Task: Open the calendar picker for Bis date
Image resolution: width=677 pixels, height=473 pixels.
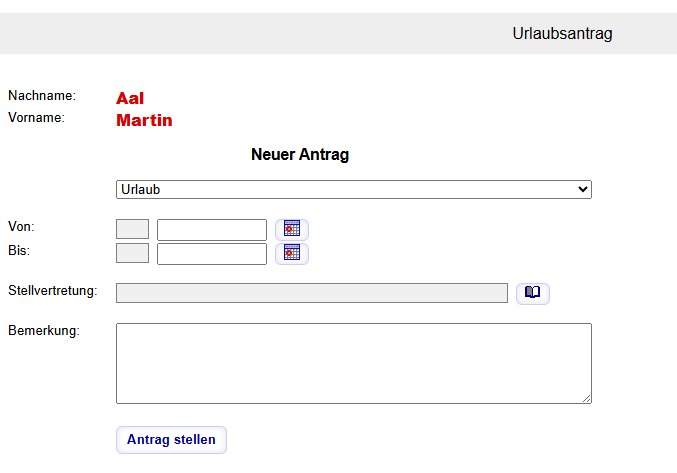Action: [292, 253]
